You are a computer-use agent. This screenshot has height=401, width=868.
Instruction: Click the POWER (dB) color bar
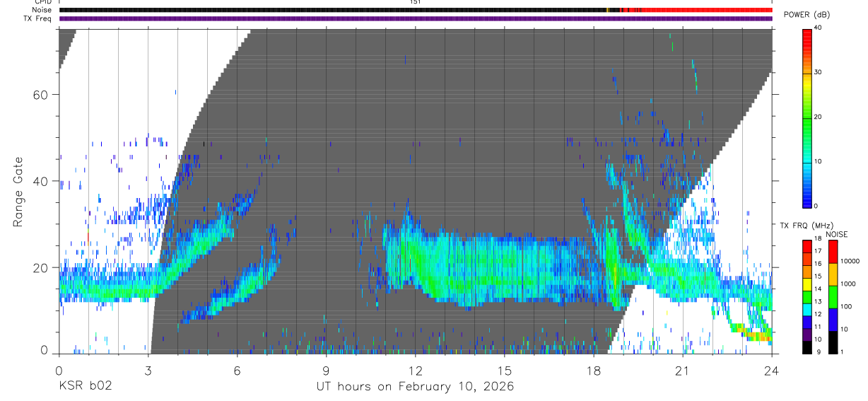[x=807, y=117]
